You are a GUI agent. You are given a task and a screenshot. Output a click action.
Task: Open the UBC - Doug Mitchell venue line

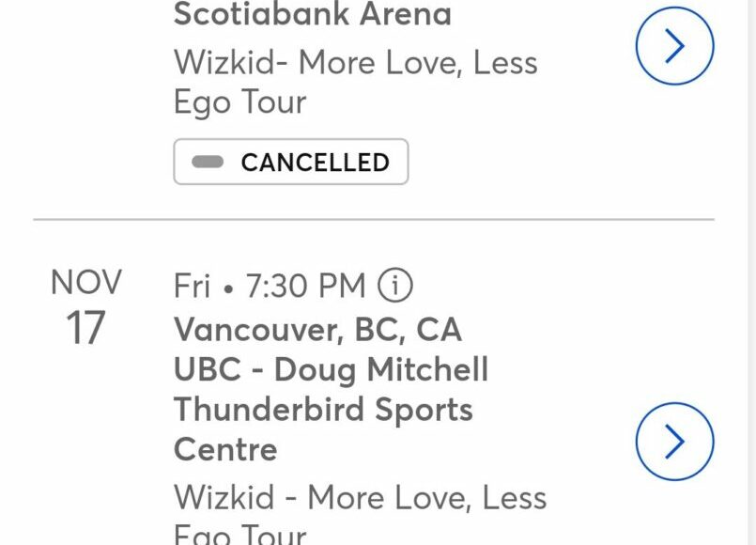click(331, 370)
